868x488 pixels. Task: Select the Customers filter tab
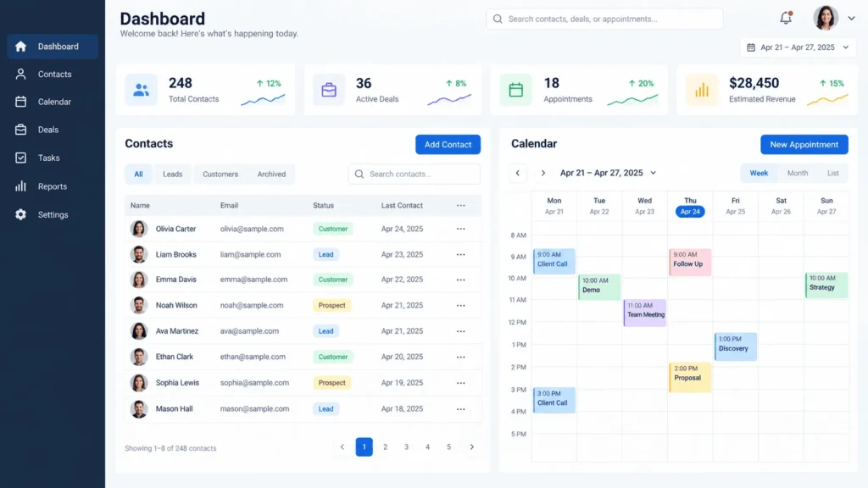pyautogui.click(x=220, y=175)
